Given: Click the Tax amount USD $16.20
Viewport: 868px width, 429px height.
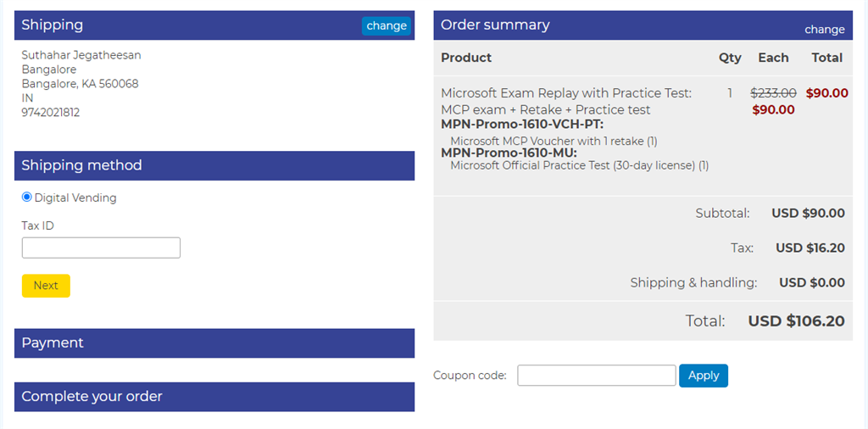Looking at the screenshot, I should coord(810,248).
